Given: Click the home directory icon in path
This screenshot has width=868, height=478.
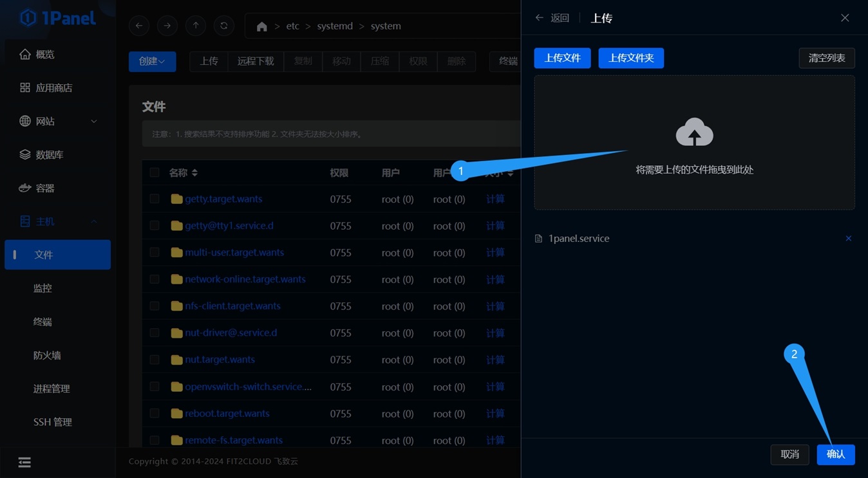Looking at the screenshot, I should click(x=261, y=26).
